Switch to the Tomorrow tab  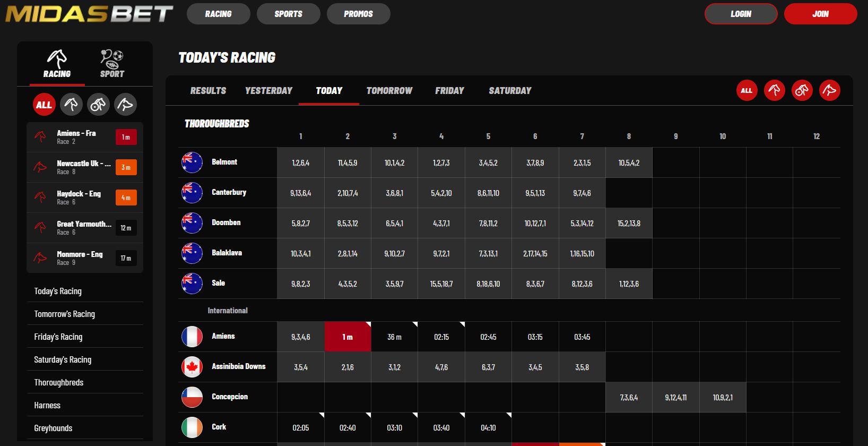[x=389, y=91]
